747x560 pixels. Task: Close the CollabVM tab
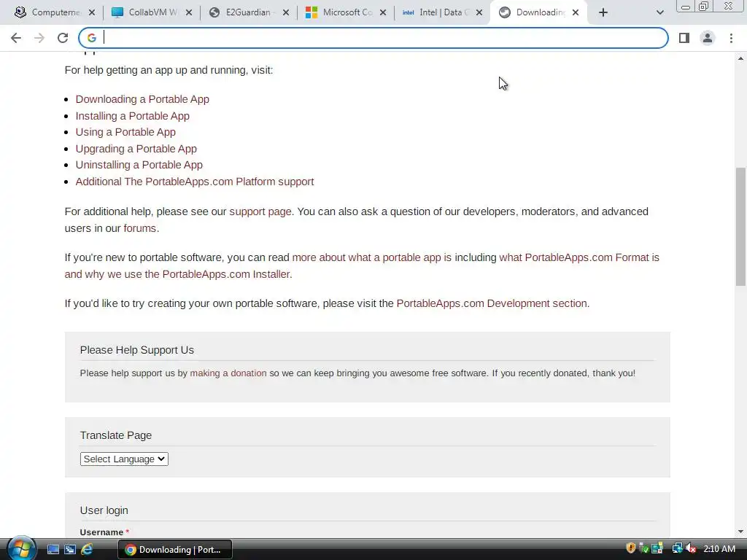189,12
